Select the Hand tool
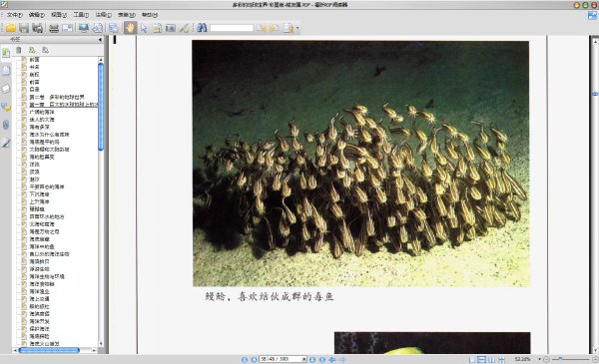The height and width of the screenshot is (364, 599). tap(130, 28)
